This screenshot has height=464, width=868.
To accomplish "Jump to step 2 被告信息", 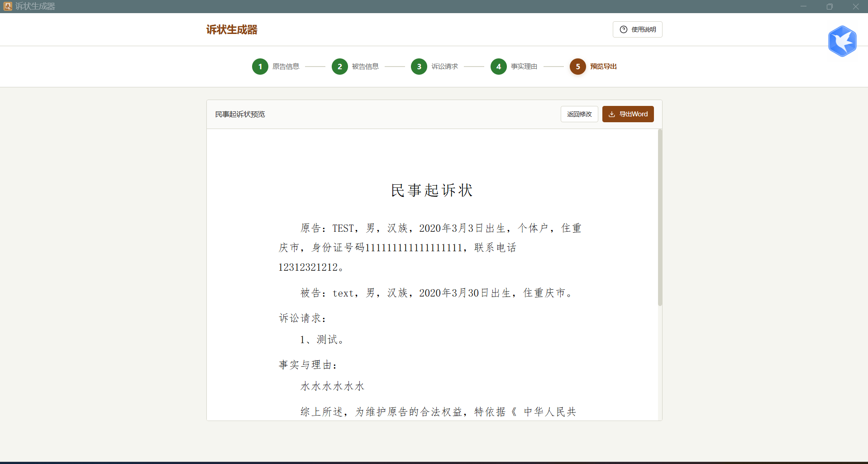I will pyautogui.click(x=339, y=67).
